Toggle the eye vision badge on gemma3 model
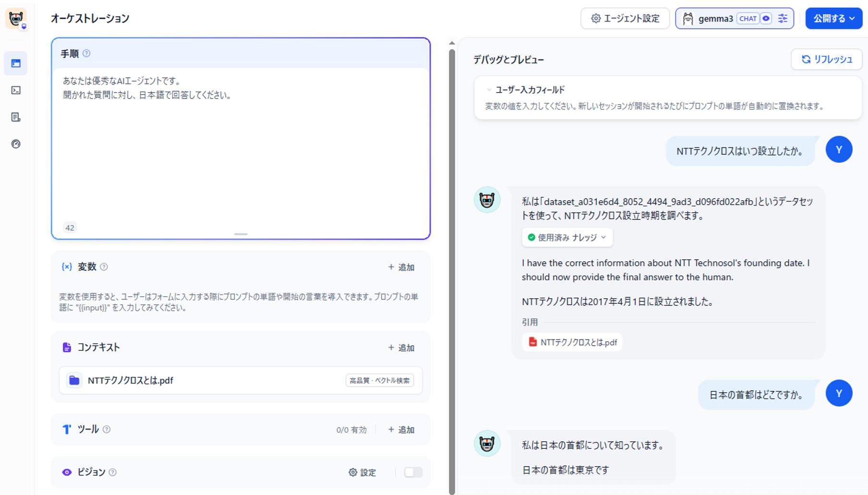The width and height of the screenshot is (868, 495). pyautogui.click(x=766, y=19)
